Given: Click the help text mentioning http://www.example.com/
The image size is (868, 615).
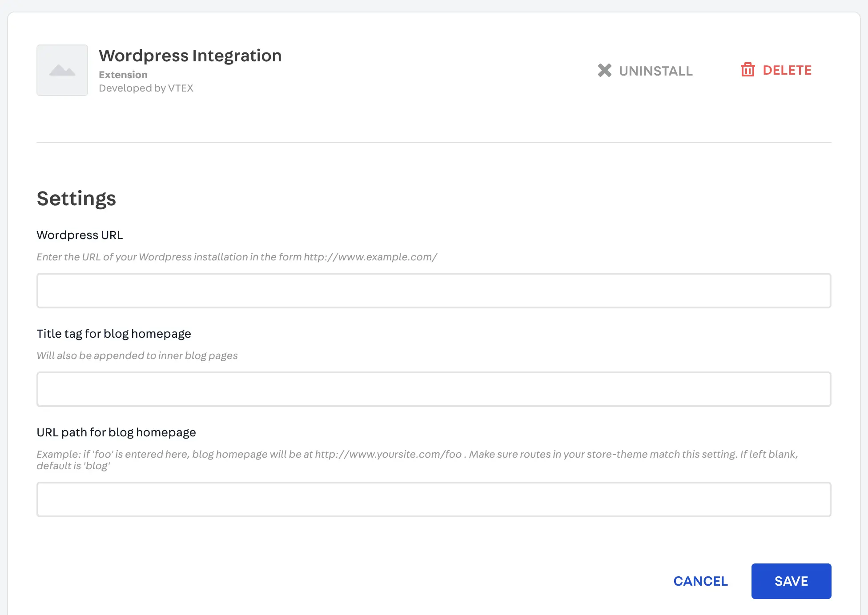Looking at the screenshot, I should 237,257.
